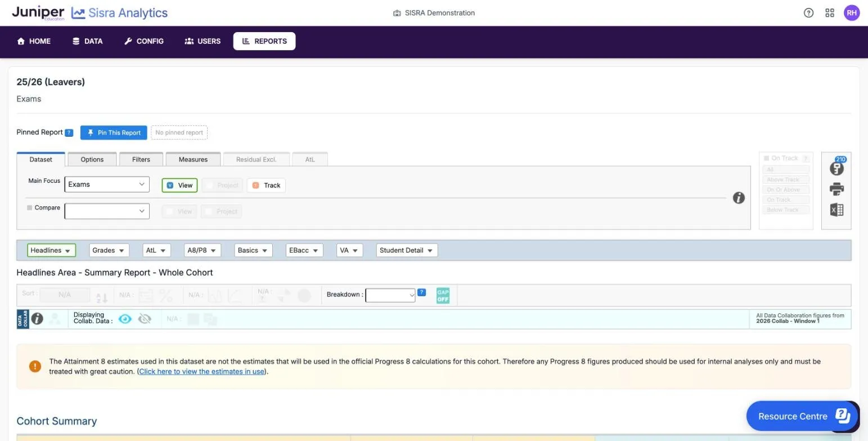Click the key icon with 210 badge

(837, 167)
